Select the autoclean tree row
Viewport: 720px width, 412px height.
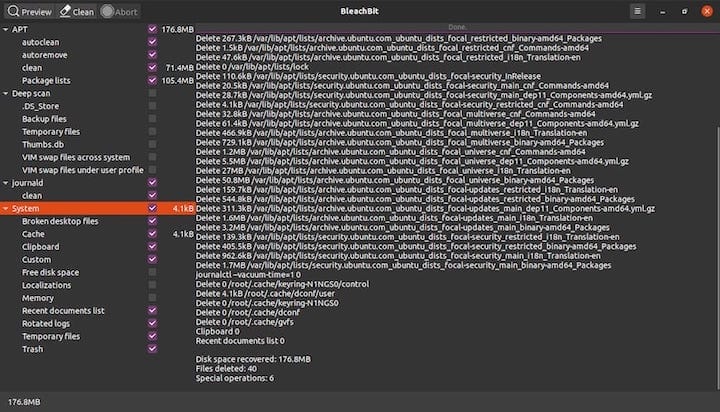pos(97,42)
